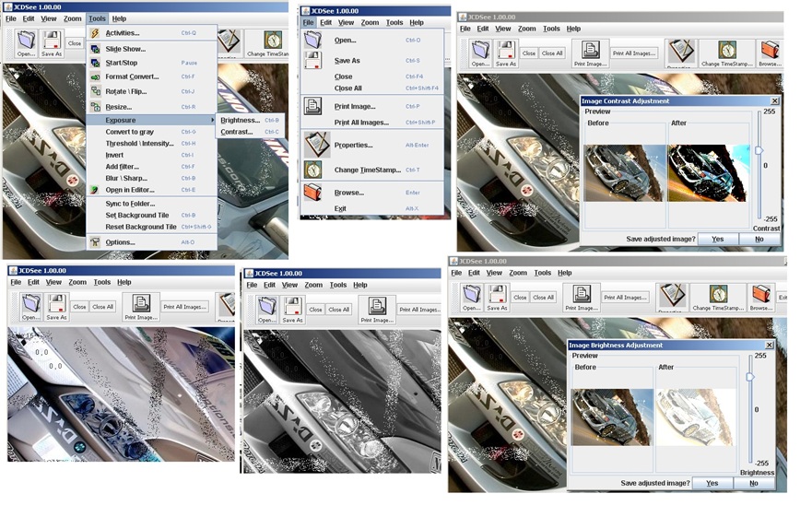The image size is (812, 505).
Task: Select Browse... in the File menu
Action: pos(371,193)
